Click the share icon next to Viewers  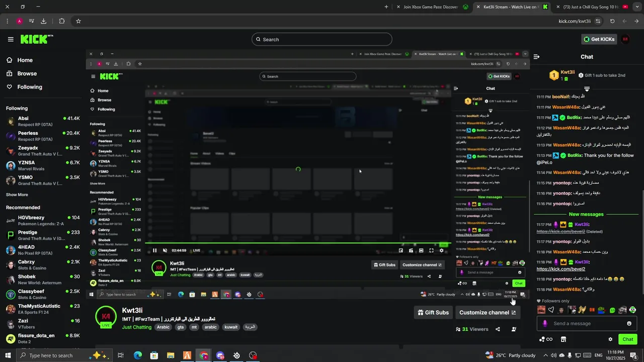point(498,329)
